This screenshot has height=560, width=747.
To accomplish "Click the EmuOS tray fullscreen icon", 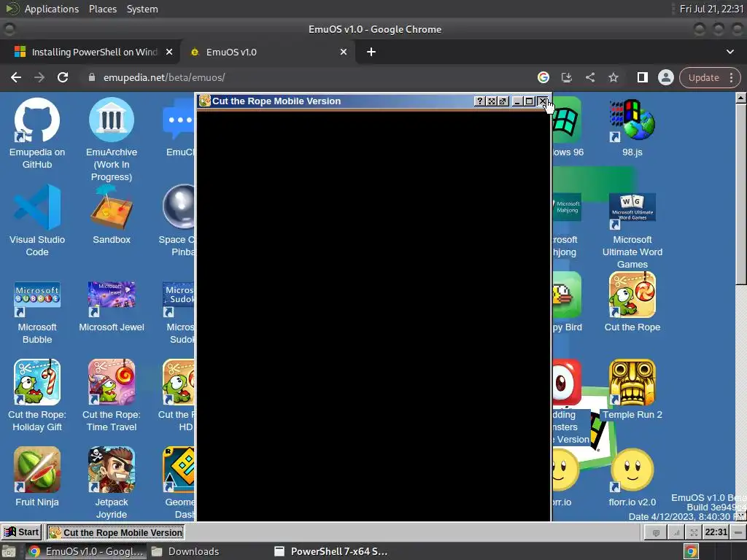I will pyautogui.click(x=694, y=532).
